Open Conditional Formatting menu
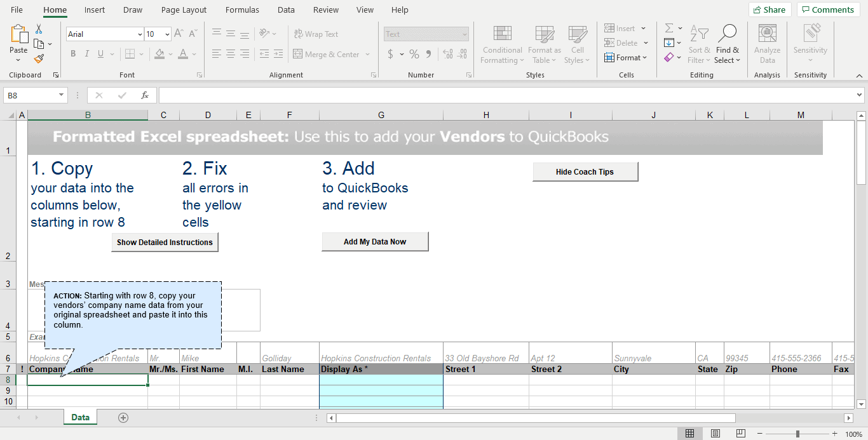 coord(502,45)
